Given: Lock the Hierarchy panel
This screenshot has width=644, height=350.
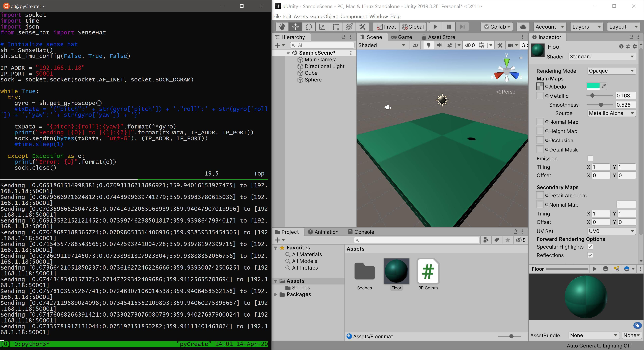Looking at the screenshot, I should click(343, 37).
